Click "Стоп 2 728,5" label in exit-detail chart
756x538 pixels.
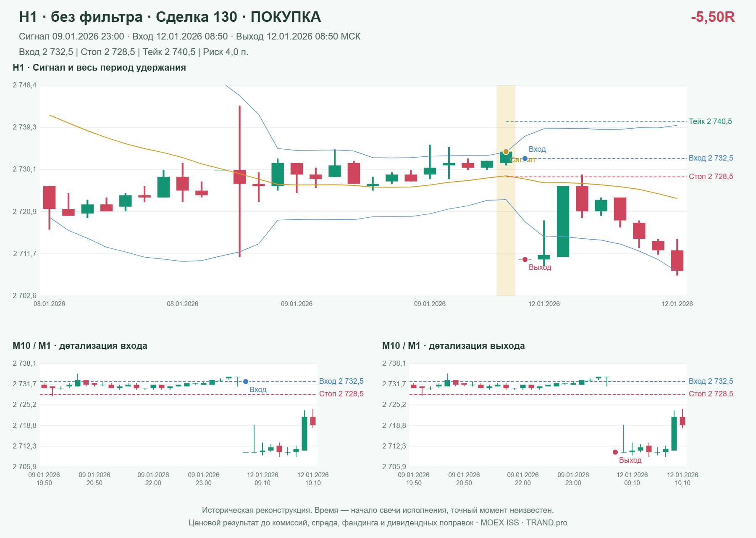click(x=711, y=394)
